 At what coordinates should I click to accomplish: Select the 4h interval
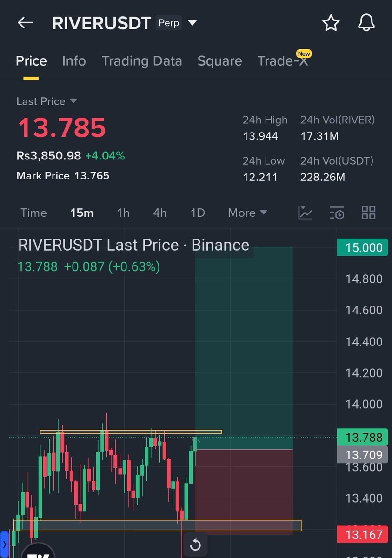pyautogui.click(x=160, y=213)
